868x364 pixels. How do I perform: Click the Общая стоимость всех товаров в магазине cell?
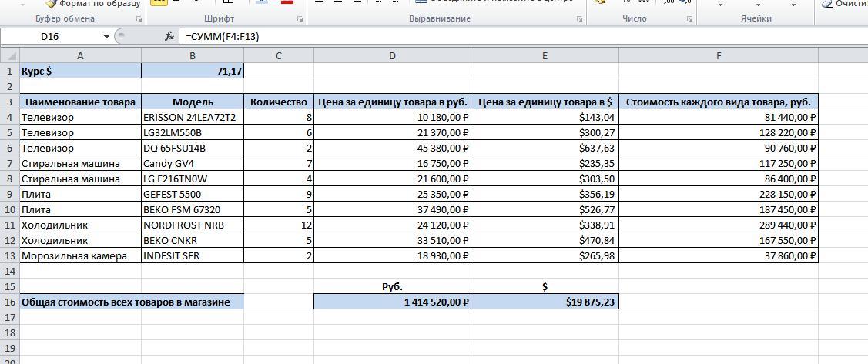tap(132, 302)
